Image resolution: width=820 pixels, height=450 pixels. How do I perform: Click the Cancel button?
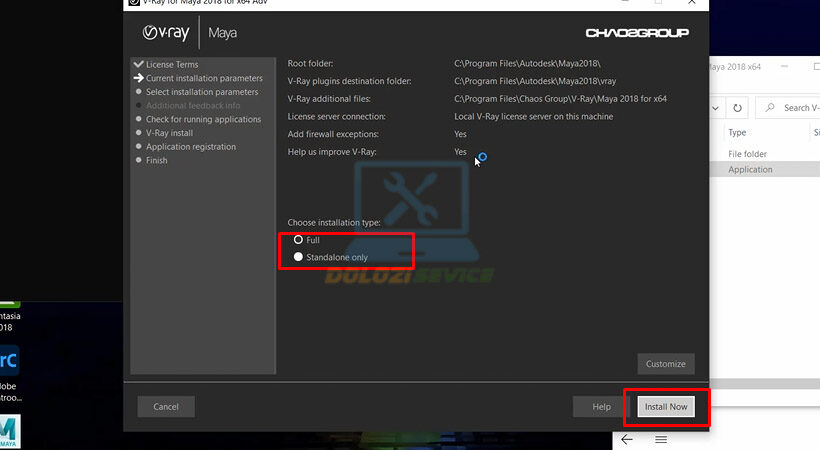pyautogui.click(x=166, y=407)
